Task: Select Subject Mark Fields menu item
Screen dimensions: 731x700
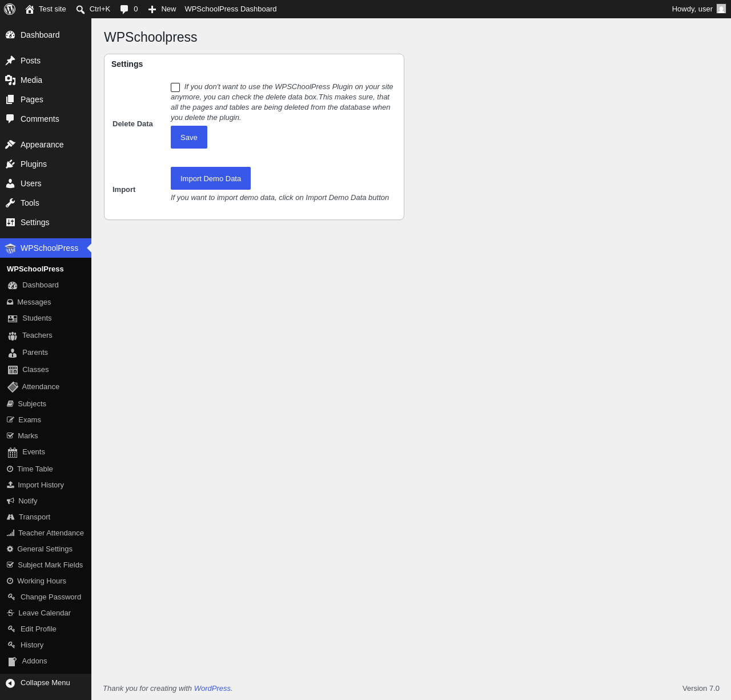Action: click(x=46, y=565)
